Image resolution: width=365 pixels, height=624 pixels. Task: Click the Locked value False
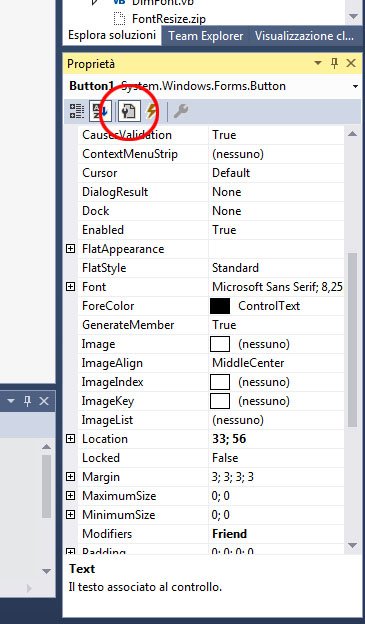pos(225,458)
